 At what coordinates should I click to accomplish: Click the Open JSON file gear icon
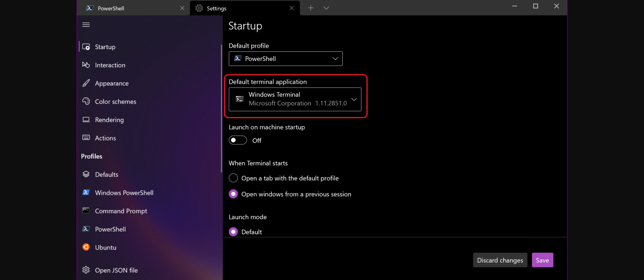[86, 270]
